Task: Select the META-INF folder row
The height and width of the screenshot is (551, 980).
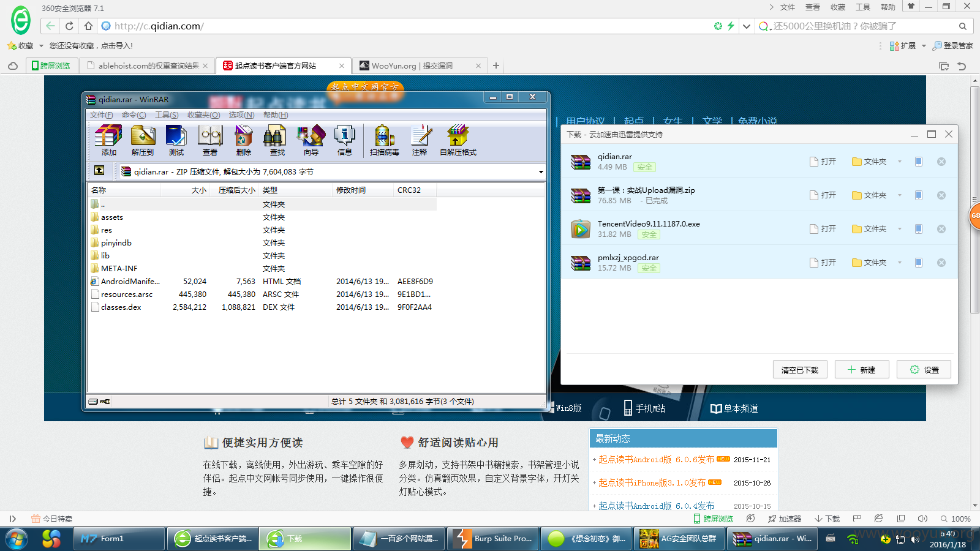Action: (x=262, y=269)
